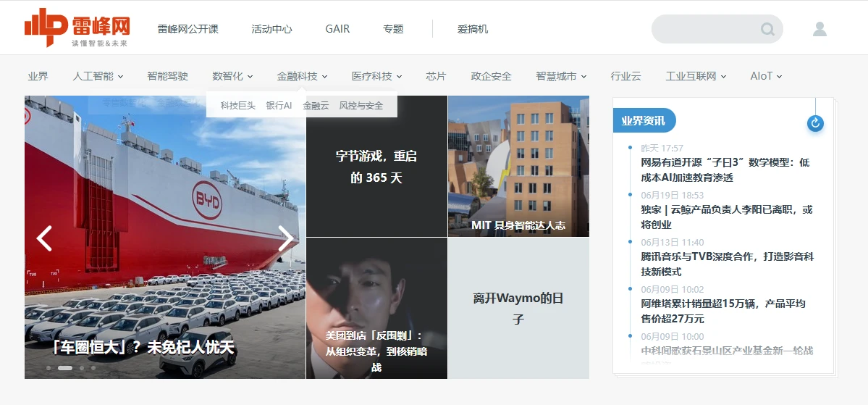Viewport: 868px width, 405px height.
Task: Open the 专题 page
Action: pyautogui.click(x=393, y=29)
